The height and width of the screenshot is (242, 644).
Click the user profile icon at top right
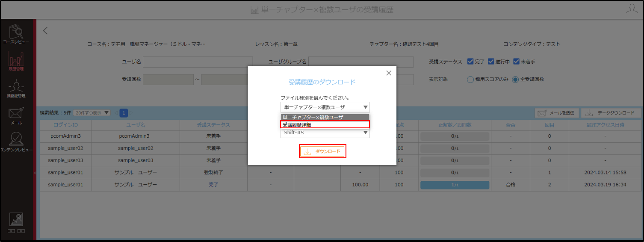point(632,9)
